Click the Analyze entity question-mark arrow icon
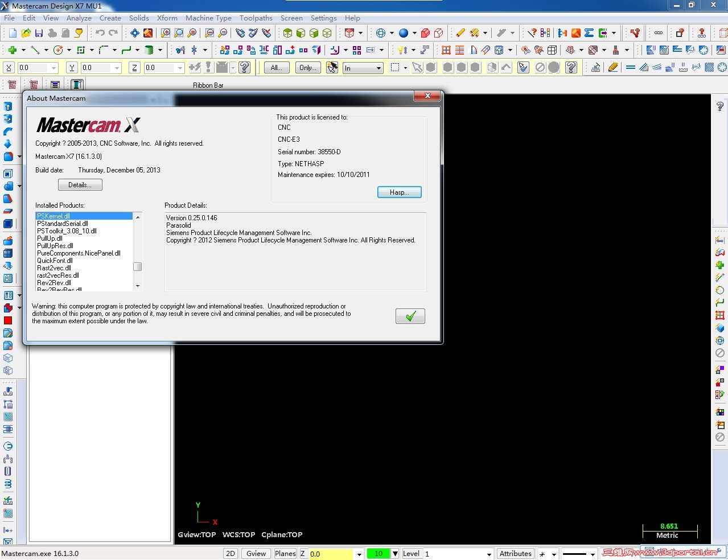728x560 pixels. point(532,33)
